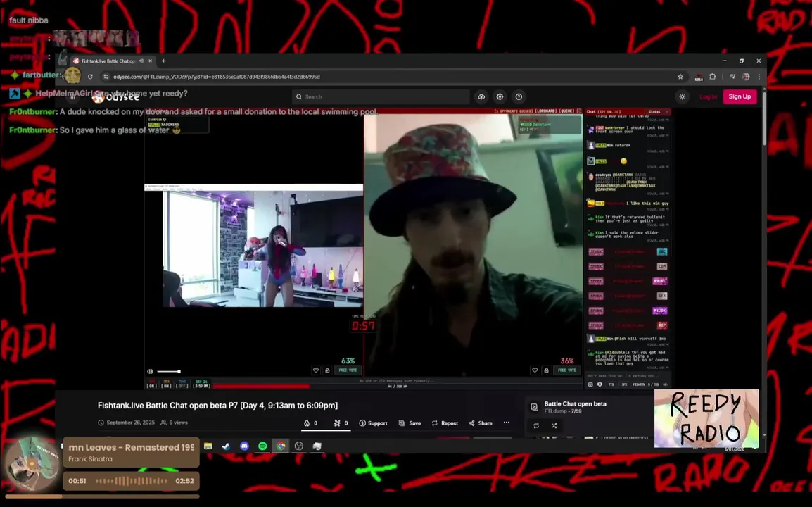The image size is (812, 507).
Task: Click FREE VOTE under the 36% contestant
Action: 566,370
